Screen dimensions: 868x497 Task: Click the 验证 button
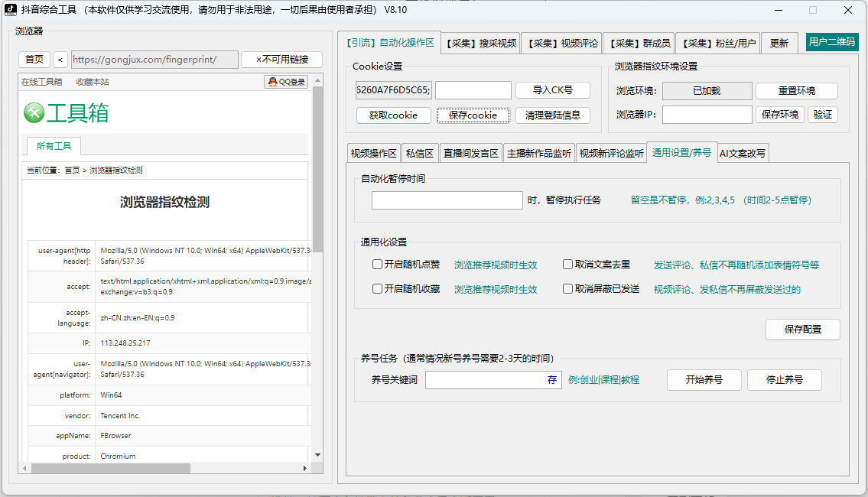point(823,114)
